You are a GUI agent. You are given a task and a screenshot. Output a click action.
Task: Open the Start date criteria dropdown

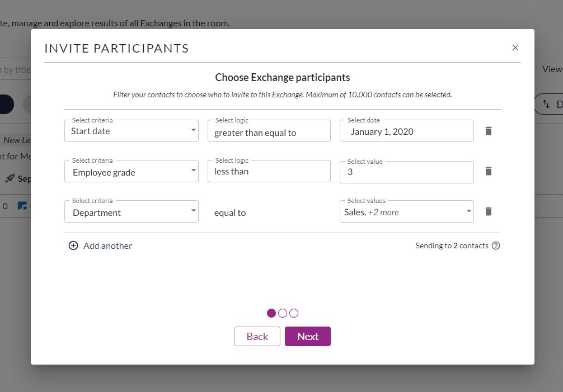132,131
